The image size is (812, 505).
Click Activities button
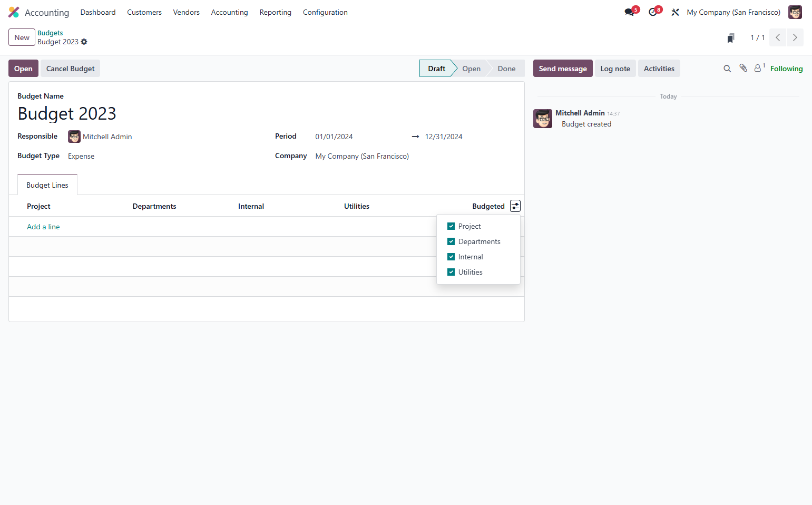pos(659,69)
